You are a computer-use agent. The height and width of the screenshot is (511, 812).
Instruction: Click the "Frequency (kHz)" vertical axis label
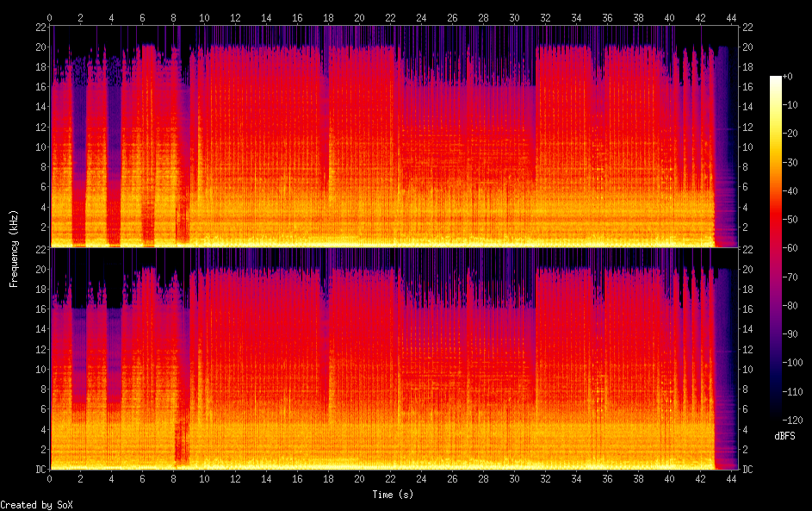tap(14, 247)
